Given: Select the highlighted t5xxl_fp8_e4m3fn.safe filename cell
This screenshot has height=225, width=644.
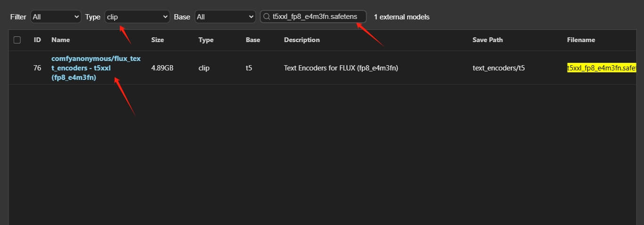Looking at the screenshot, I should 602,68.
